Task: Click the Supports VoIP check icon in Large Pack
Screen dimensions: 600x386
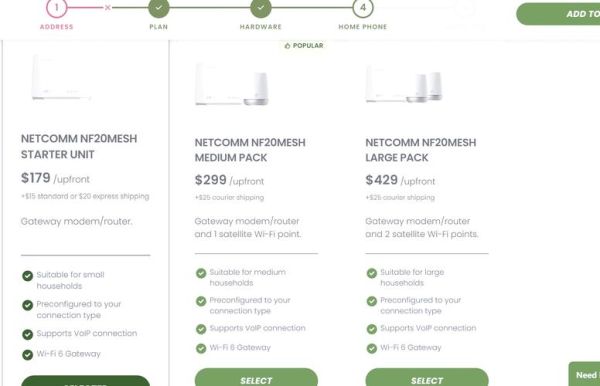Action: pyautogui.click(x=372, y=329)
